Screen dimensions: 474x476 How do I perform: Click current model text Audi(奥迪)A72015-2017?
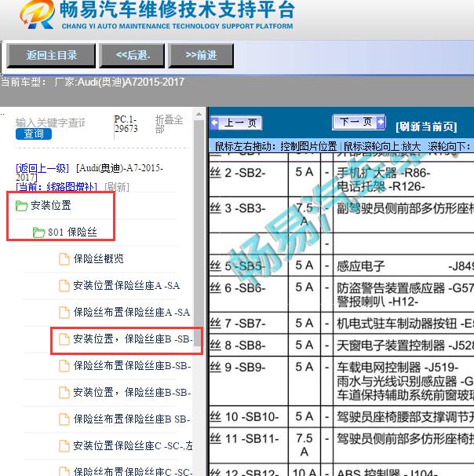tap(131, 82)
